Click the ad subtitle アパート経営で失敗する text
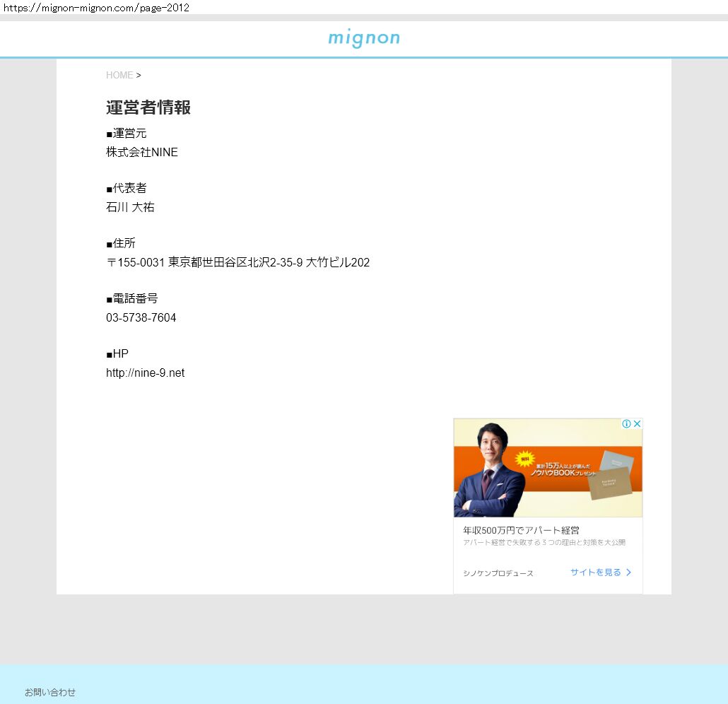728x704 pixels. pyautogui.click(x=544, y=542)
